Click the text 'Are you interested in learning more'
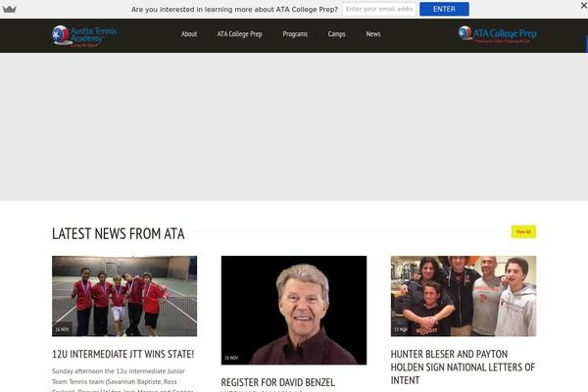This screenshot has width=588, height=392. (x=234, y=10)
